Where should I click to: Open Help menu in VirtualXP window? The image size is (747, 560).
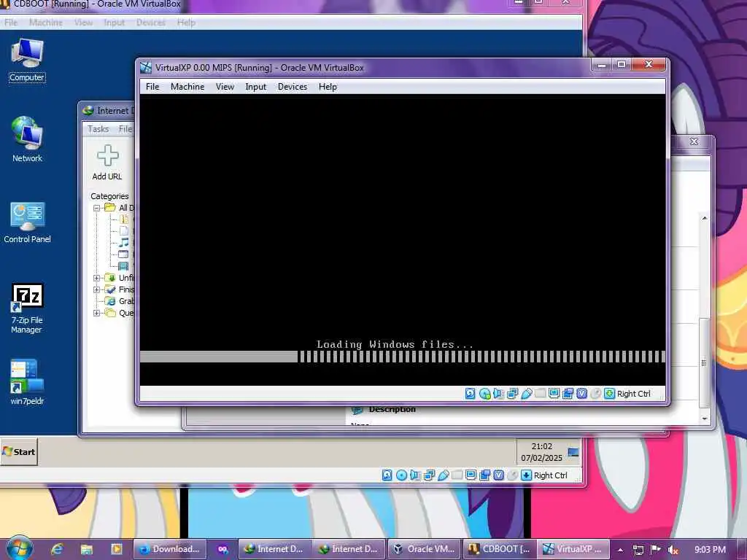tap(328, 87)
